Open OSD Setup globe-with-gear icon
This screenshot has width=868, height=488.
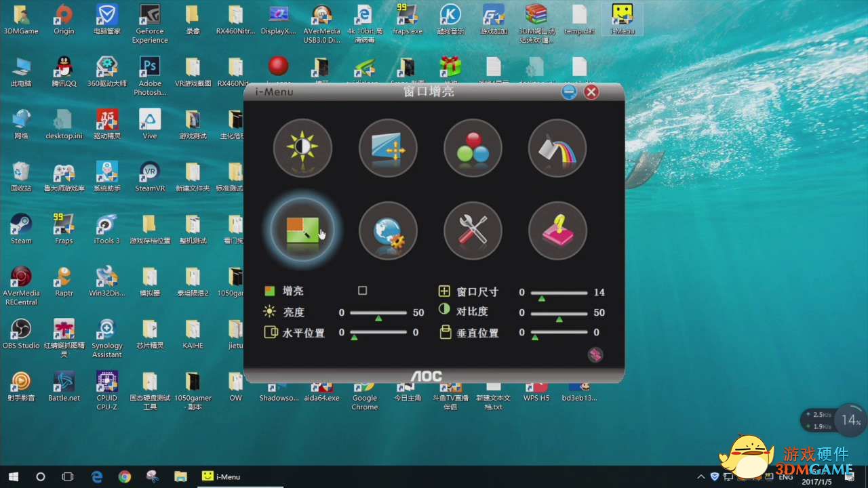pos(387,230)
